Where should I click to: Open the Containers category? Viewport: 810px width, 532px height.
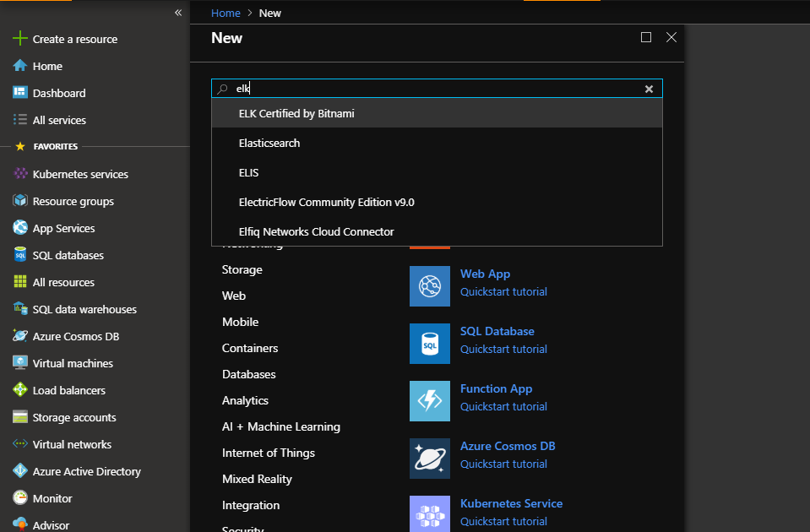pos(250,348)
